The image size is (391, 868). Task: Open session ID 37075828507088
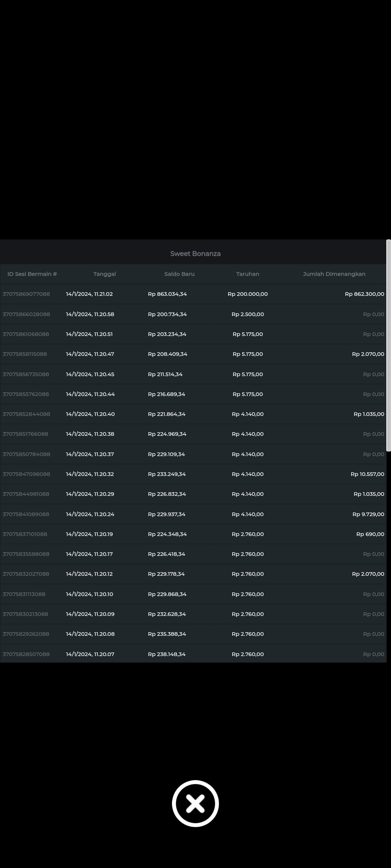click(x=26, y=654)
